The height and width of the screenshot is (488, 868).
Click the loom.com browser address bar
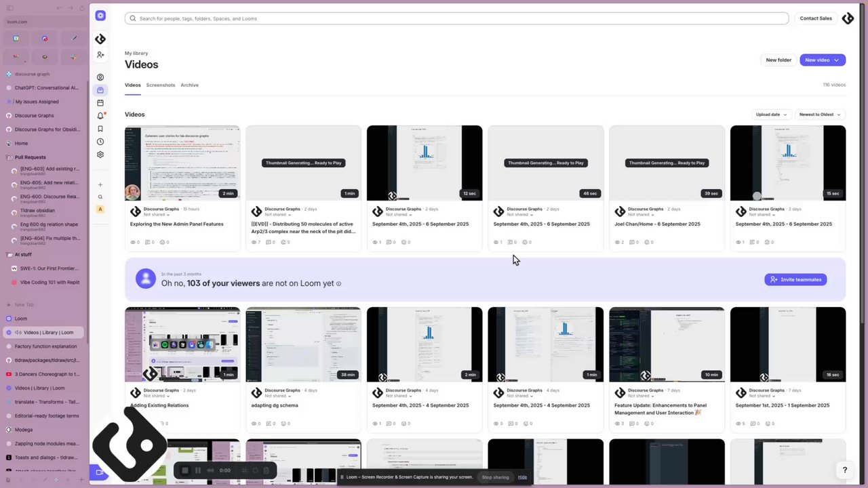coord(45,22)
